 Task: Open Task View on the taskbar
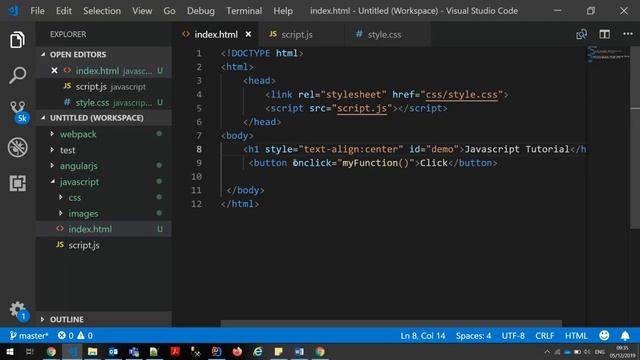click(29, 351)
